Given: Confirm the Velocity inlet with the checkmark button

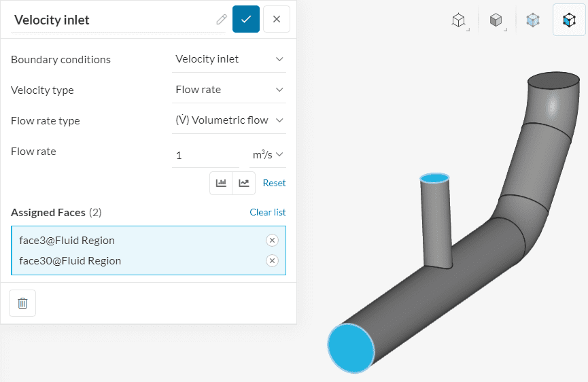Looking at the screenshot, I should 246,19.
